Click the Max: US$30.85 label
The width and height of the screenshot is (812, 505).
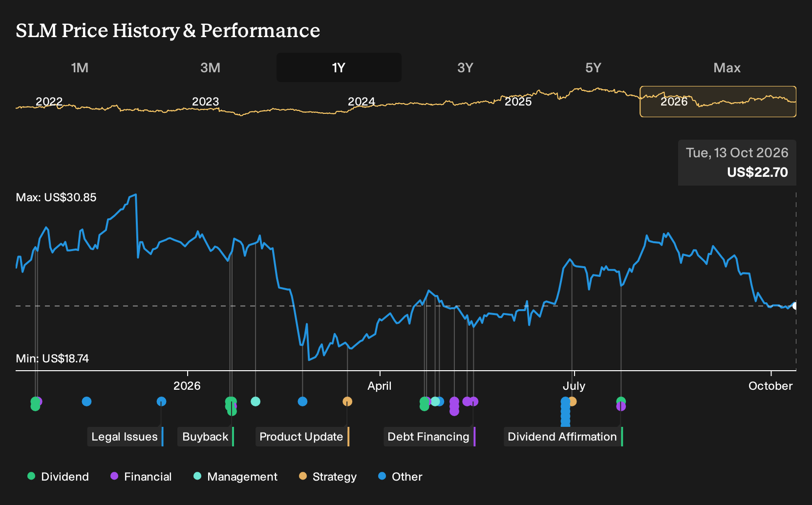pyautogui.click(x=56, y=197)
